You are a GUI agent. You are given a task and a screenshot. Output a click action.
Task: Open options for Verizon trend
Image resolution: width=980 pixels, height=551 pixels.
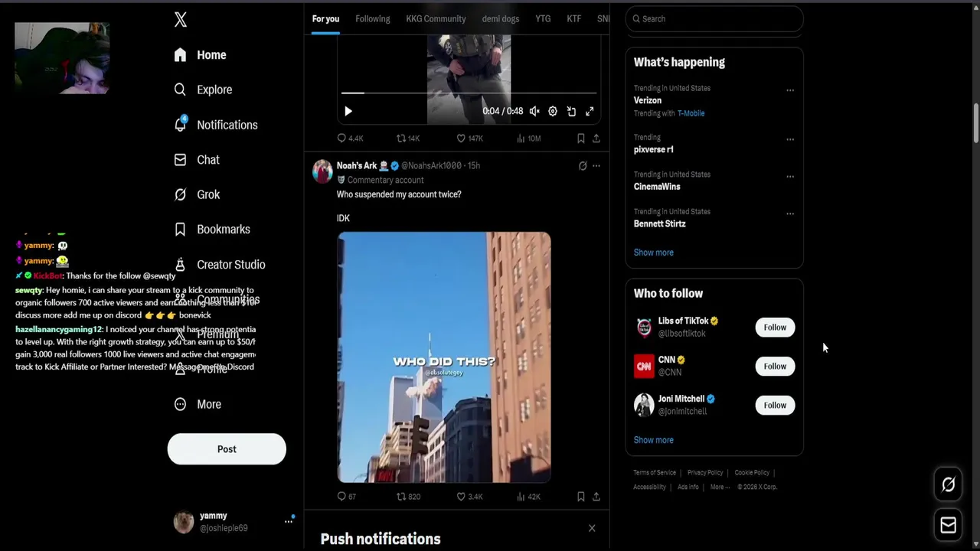pyautogui.click(x=790, y=90)
